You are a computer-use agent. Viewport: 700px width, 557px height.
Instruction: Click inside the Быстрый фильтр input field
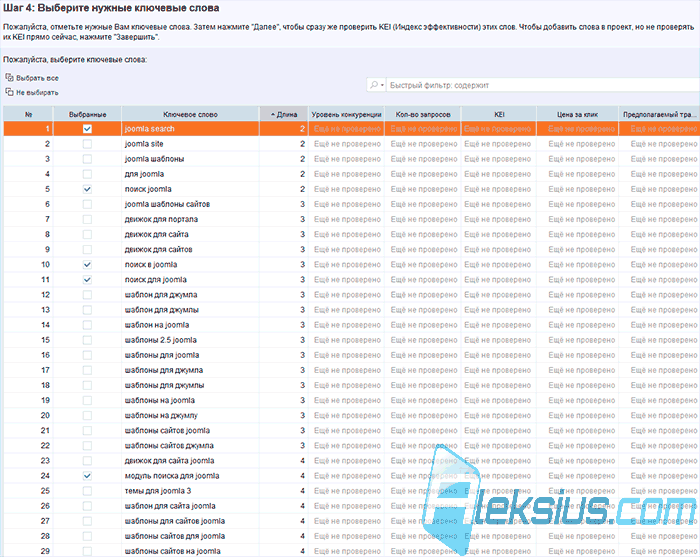coord(542,85)
